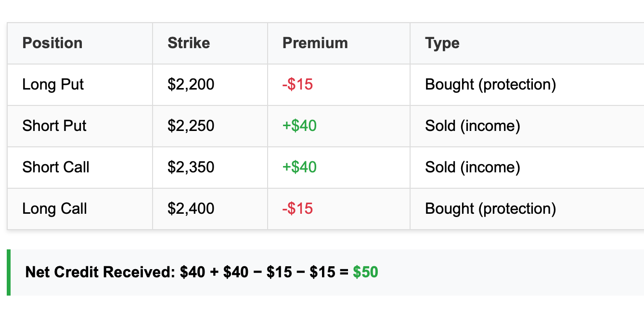The width and height of the screenshot is (644, 311).
Task: Click the $2,200 strike value
Action: 191,85
